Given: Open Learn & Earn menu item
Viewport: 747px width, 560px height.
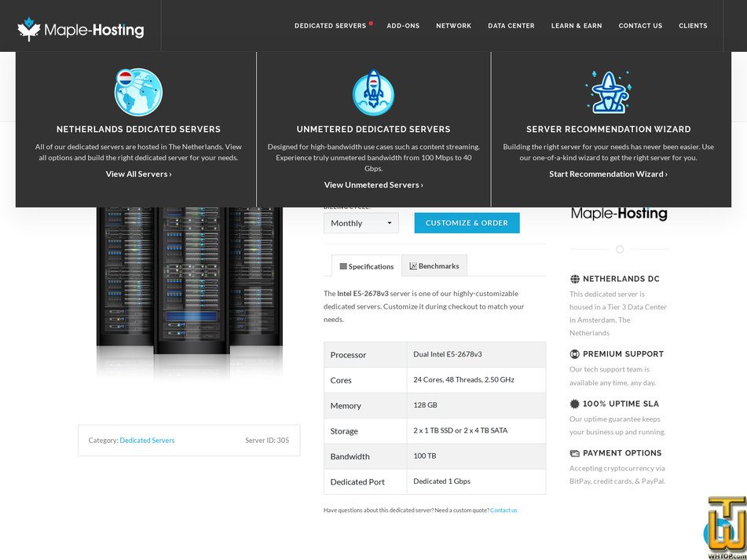Looking at the screenshot, I should [x=577, y=26].
